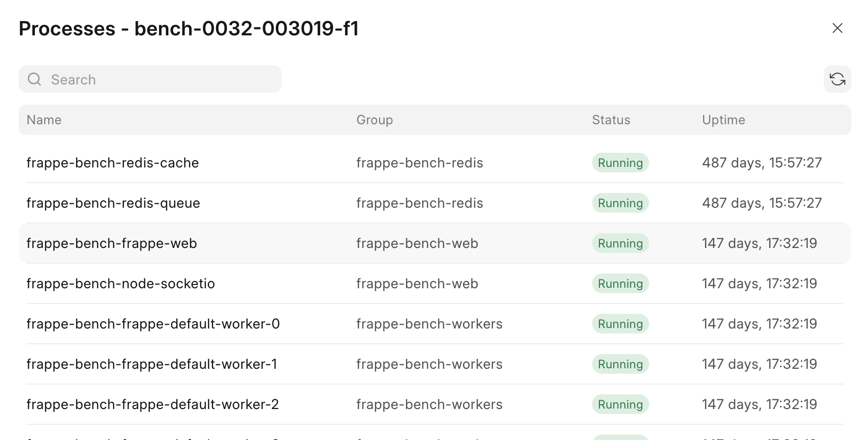Select the frappe-bench-redis-cache process row

coord(112,163)
